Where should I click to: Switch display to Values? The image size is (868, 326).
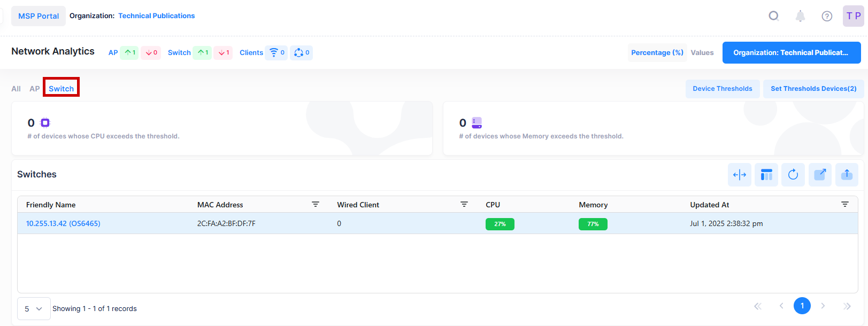[x=702, y=52]
